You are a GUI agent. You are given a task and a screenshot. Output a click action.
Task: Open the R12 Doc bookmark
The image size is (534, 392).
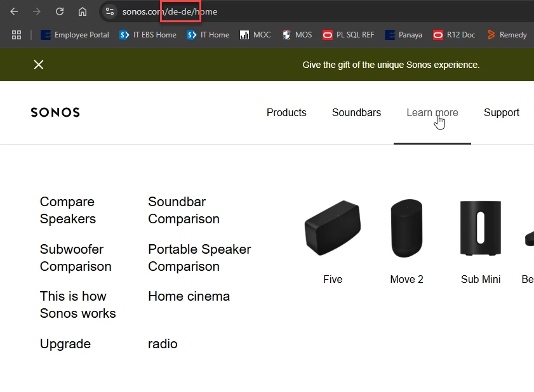pos(454,35)
